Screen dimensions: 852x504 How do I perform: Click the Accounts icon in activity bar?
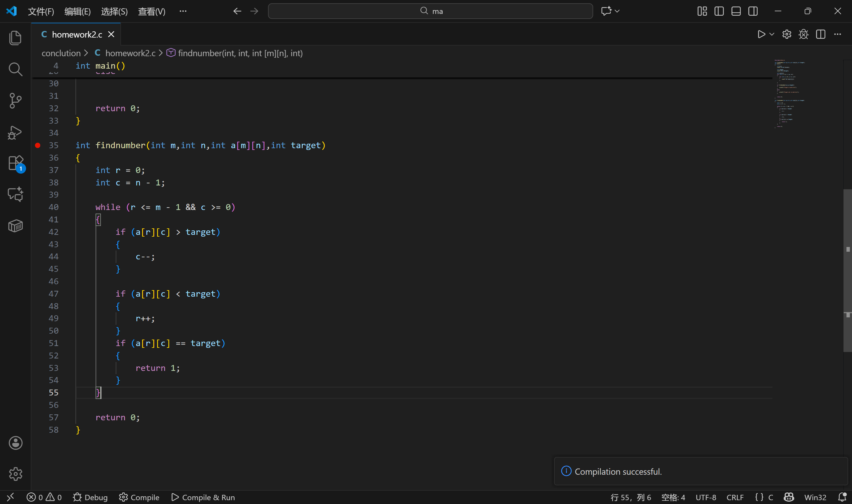(x=15, y=443)
